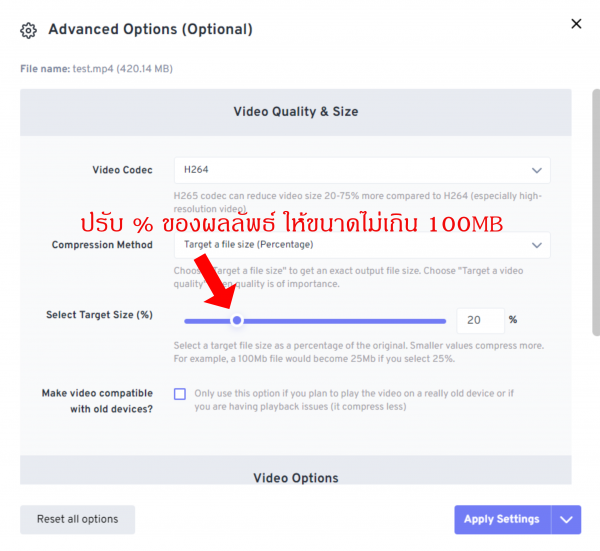600x551 pixels.
Task: Click the Select Target Size (%) label
Action: click(99, 315)
